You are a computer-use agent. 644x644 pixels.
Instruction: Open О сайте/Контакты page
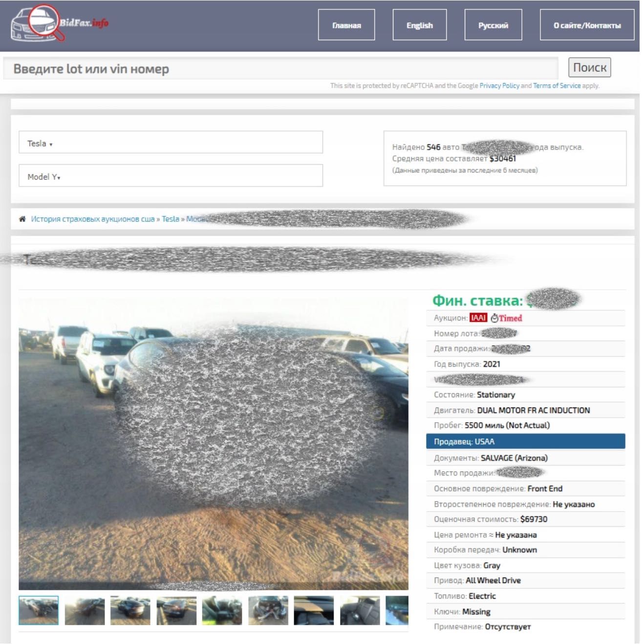(587, 25)
